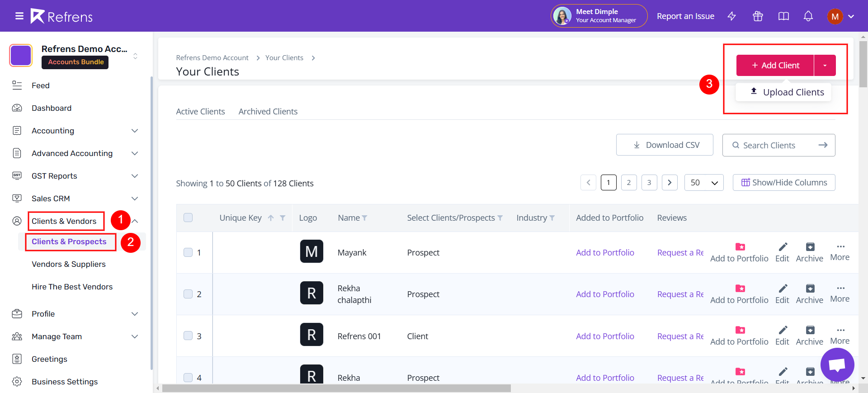Open the book guide icon

783,16
